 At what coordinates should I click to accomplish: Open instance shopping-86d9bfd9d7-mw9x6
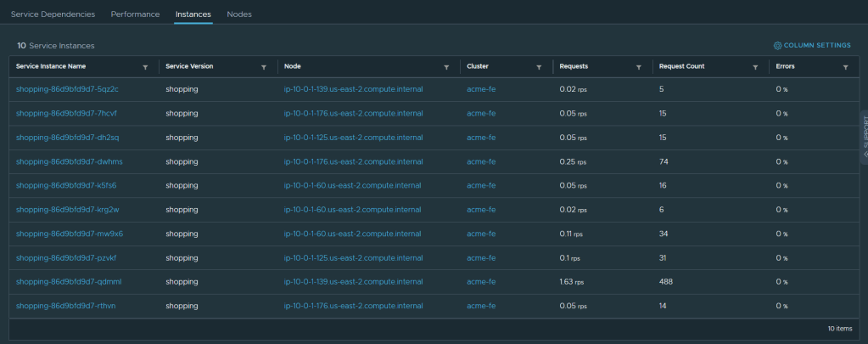coord(70,234)
